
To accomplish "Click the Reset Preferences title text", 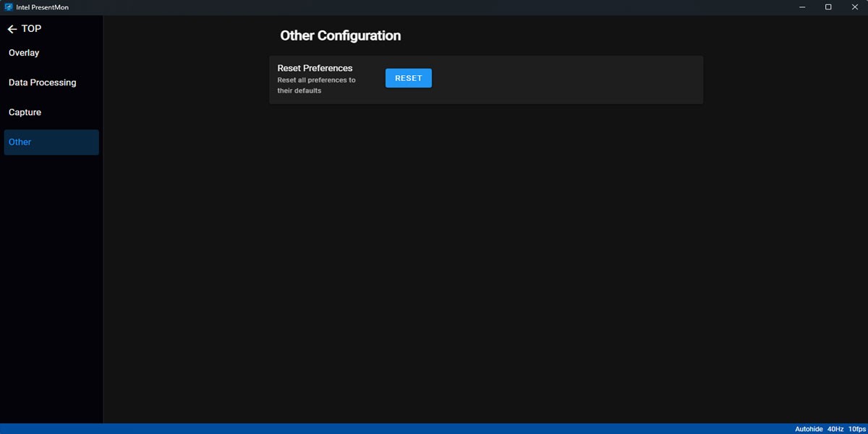I will tap(315, 68).
